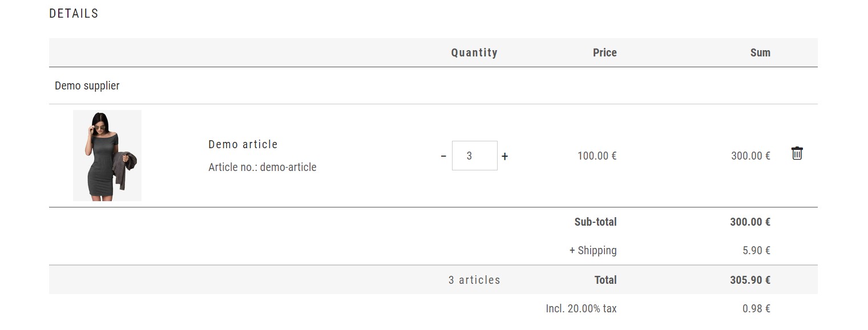Click the DETAILS section heading
The image size is (868, 330).
point(74,13)
